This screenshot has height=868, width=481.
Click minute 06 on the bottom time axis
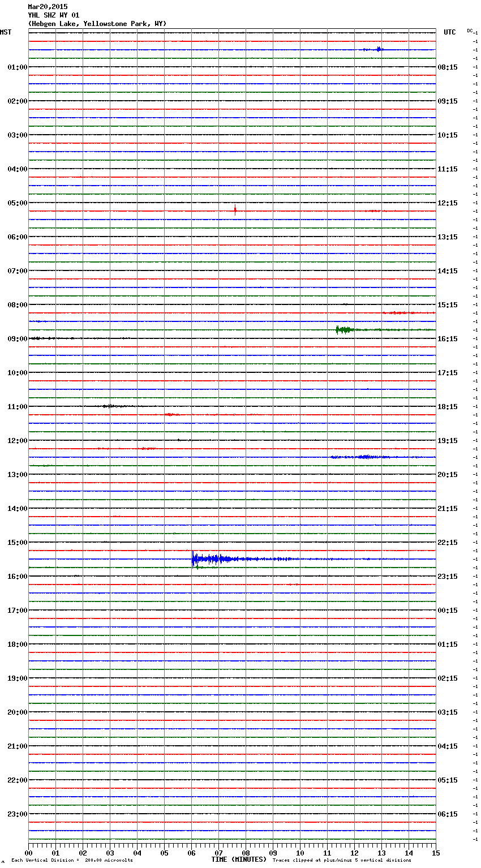191,853
